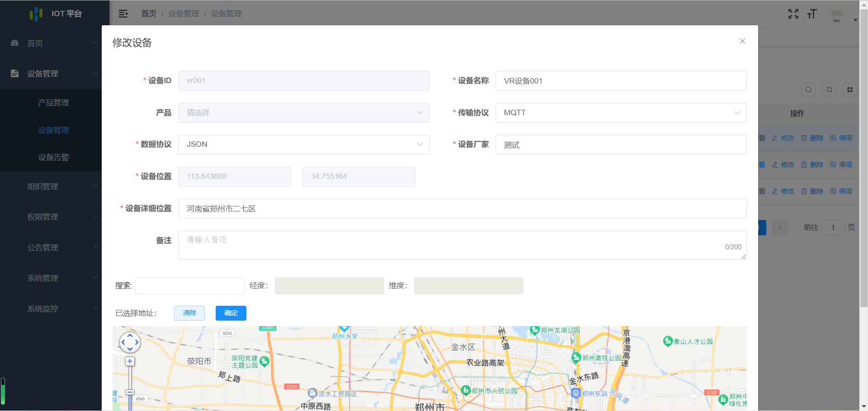868x411 pixels.
Task: Go to next page arrow
Action: 780,228
